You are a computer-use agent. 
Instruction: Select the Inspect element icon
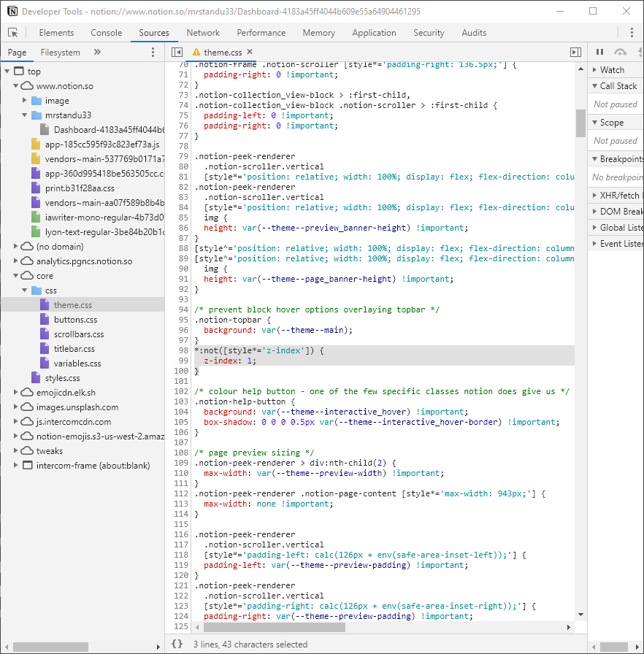tap(12, 32)
